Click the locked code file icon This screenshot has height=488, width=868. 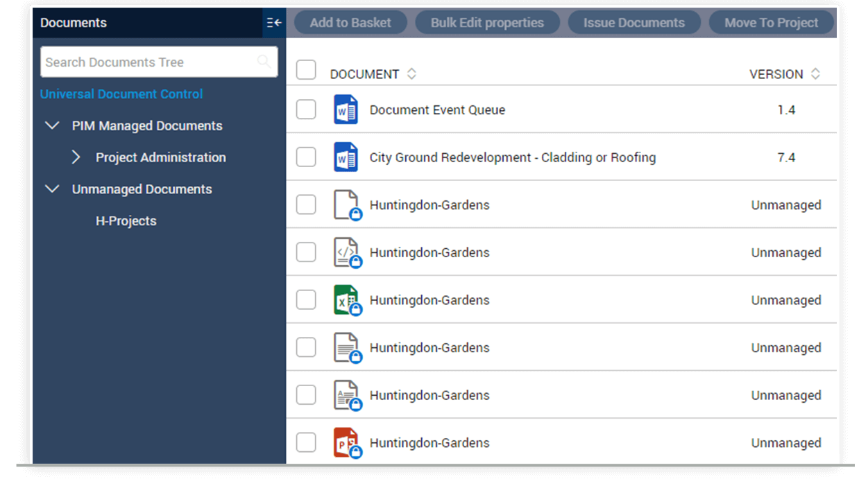[346, 253]
